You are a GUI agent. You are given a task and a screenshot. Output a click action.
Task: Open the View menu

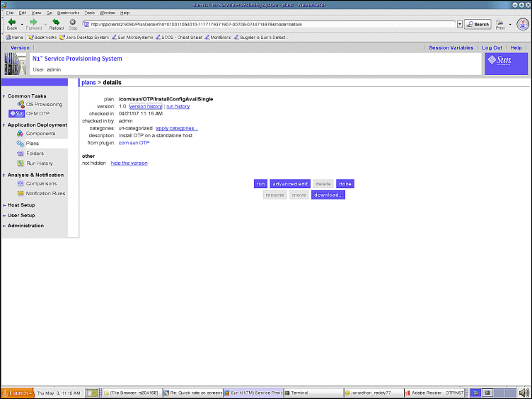coord(36,13)
